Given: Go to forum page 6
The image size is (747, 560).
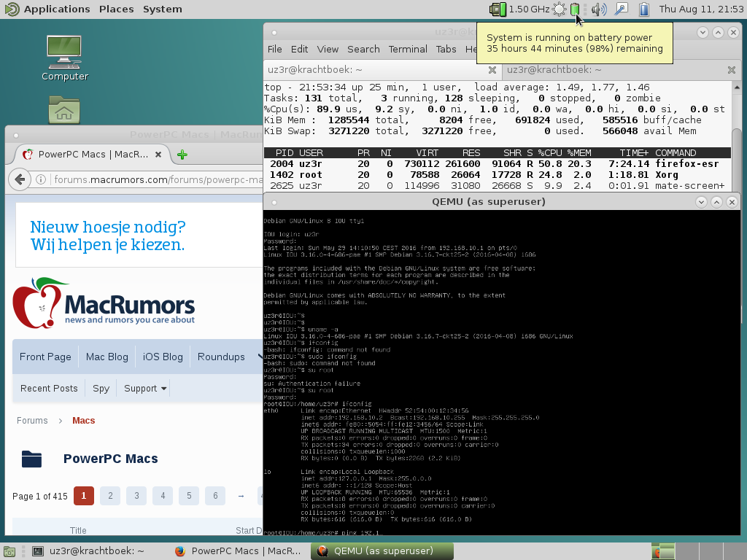Looking at the screenshot, I should (215, 496).
